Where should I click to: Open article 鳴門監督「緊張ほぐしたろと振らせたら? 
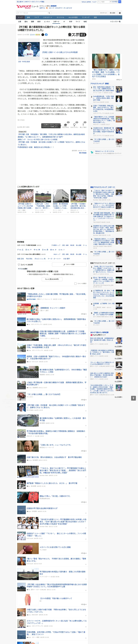[x=52, y=483]
